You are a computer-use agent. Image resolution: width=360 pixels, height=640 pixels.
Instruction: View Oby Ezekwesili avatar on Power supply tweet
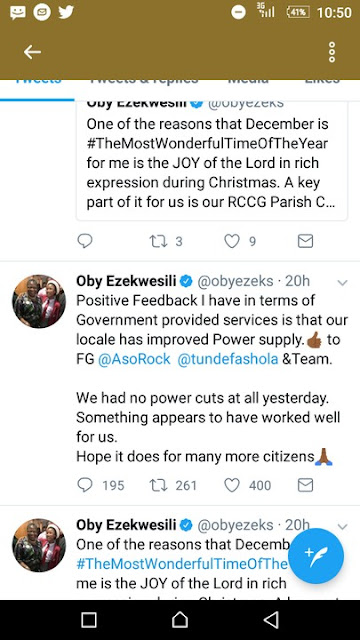tap(39, 301)
